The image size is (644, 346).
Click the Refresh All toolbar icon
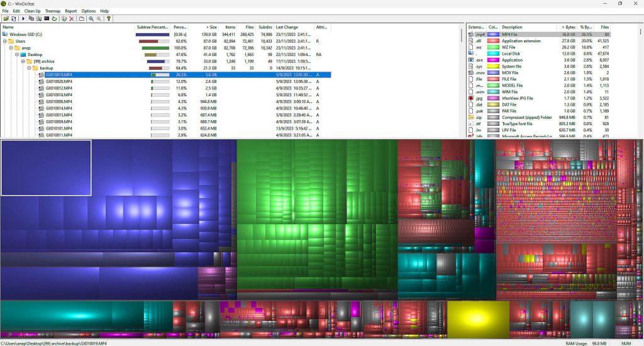pos(14,18)
